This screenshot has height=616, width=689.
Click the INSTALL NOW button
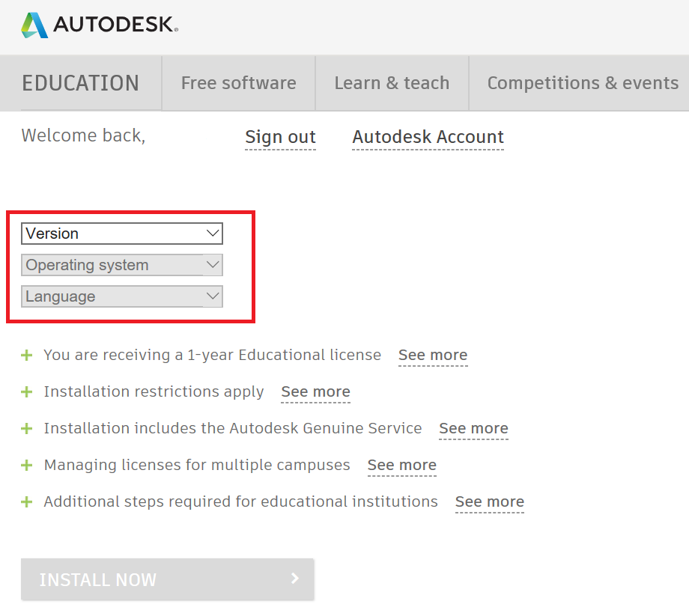[x=168, y=579]
